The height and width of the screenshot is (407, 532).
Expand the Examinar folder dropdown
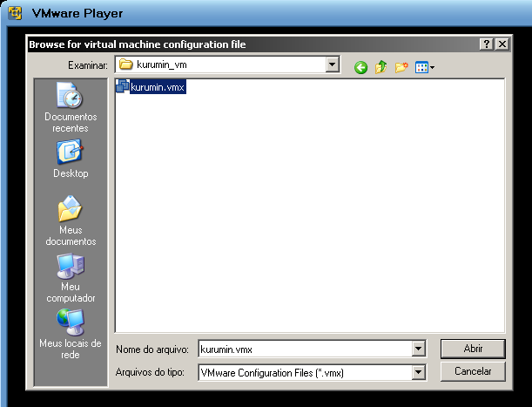point(333,64)
